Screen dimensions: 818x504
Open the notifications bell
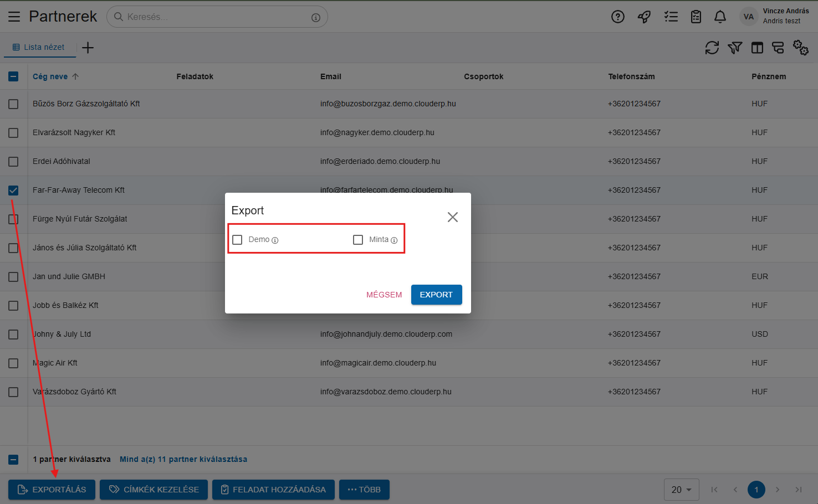point(720,17)
